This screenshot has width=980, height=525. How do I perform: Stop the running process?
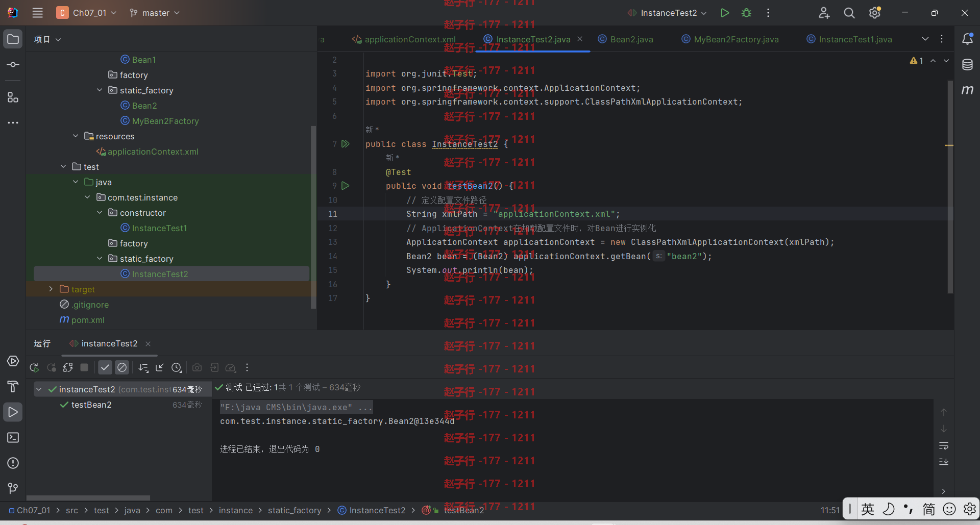point(84,367)
